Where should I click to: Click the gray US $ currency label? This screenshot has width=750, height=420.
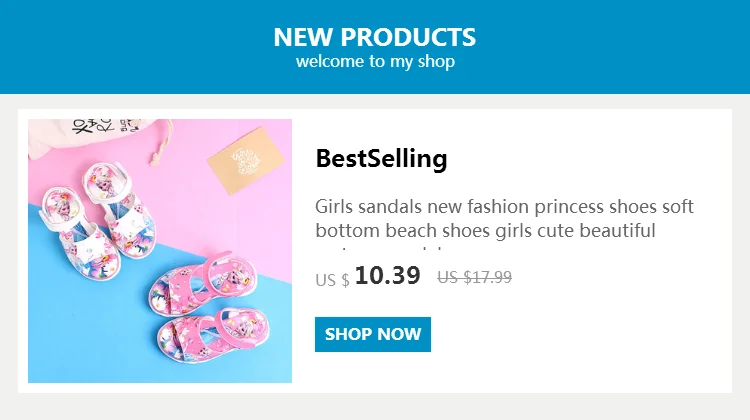(332, 280)
